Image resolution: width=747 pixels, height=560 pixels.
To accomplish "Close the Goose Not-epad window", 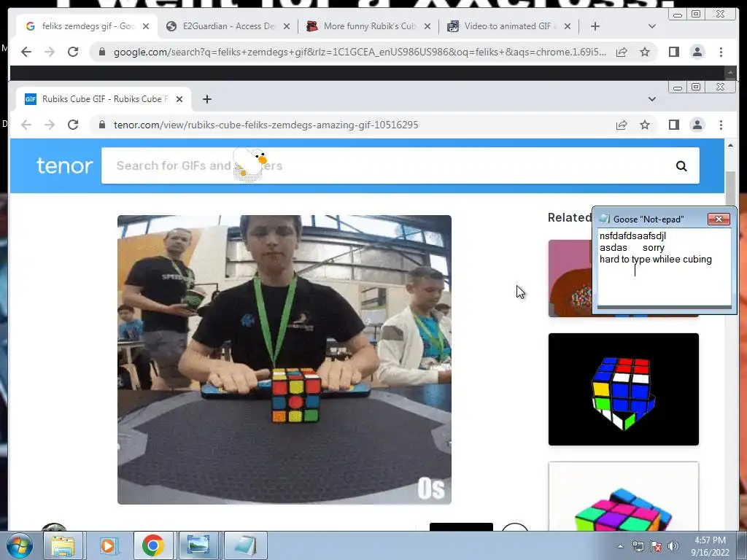I will pos(719,219).
